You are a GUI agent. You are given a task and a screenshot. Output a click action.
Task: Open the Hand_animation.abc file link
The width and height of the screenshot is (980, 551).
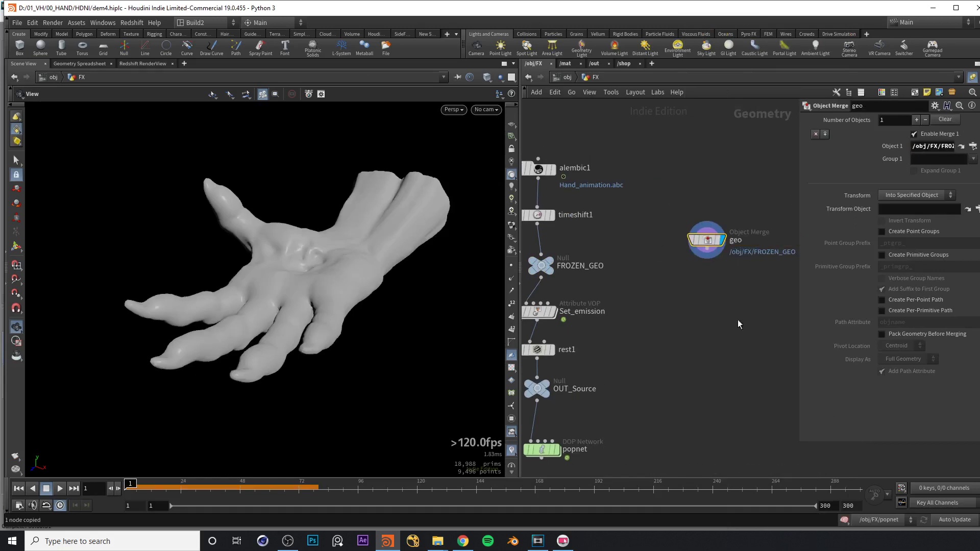pyautogui.click(x=591, y=185)
